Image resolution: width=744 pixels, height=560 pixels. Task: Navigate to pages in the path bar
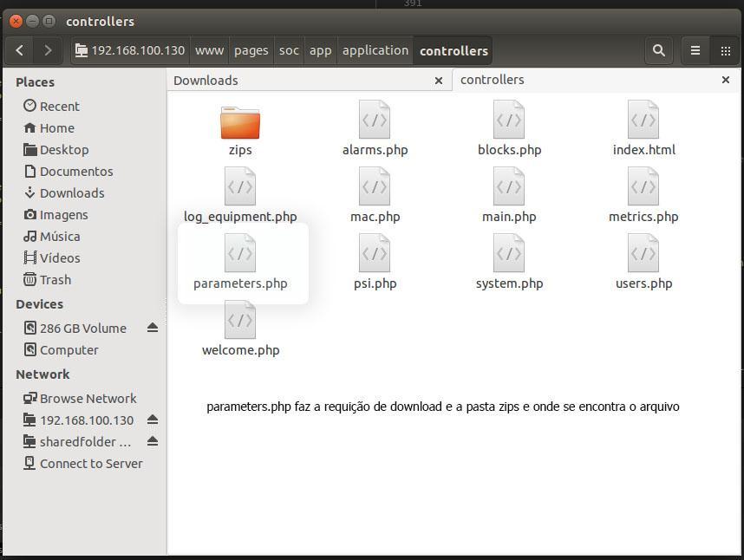pyautogui.click(x=251, y=50)
